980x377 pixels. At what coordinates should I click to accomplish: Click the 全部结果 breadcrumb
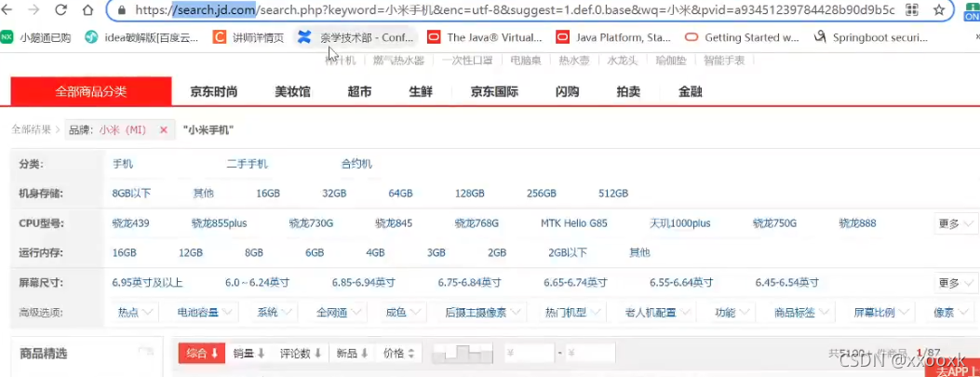(32, 130)
